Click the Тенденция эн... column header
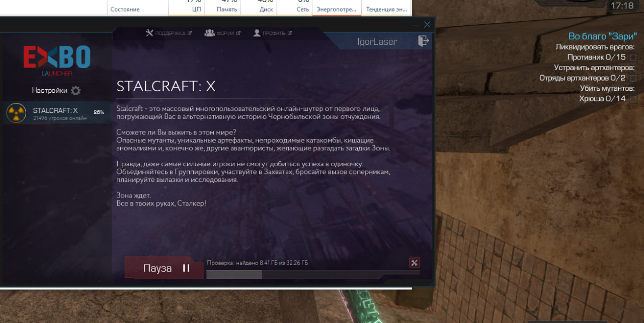This screenshot has height=323, width=644. pos(386,9)
